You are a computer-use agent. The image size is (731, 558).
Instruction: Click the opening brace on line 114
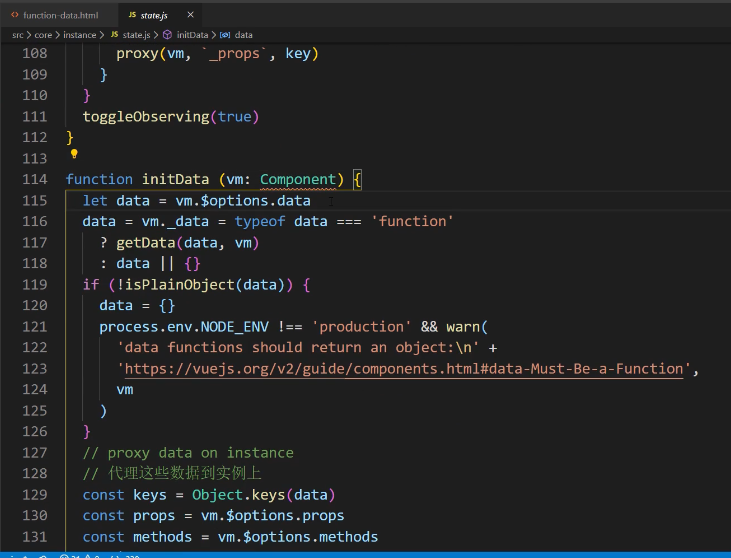357,179
